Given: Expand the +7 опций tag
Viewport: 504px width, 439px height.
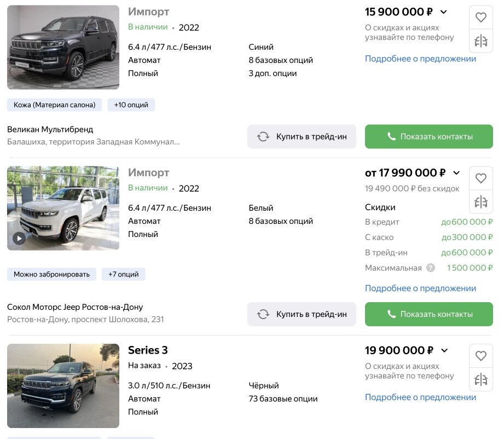Looking at the screenshot, I should pyautogui.click(x=124, y=274).
